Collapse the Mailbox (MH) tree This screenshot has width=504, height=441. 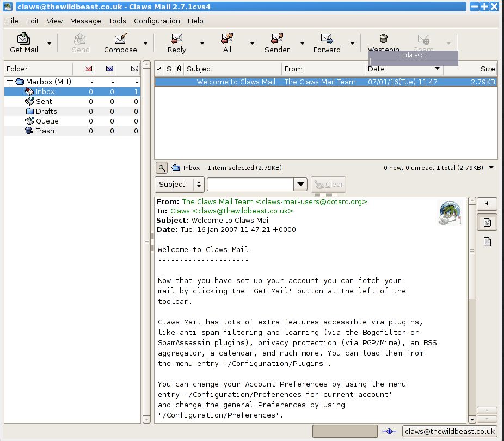point(10,82)
